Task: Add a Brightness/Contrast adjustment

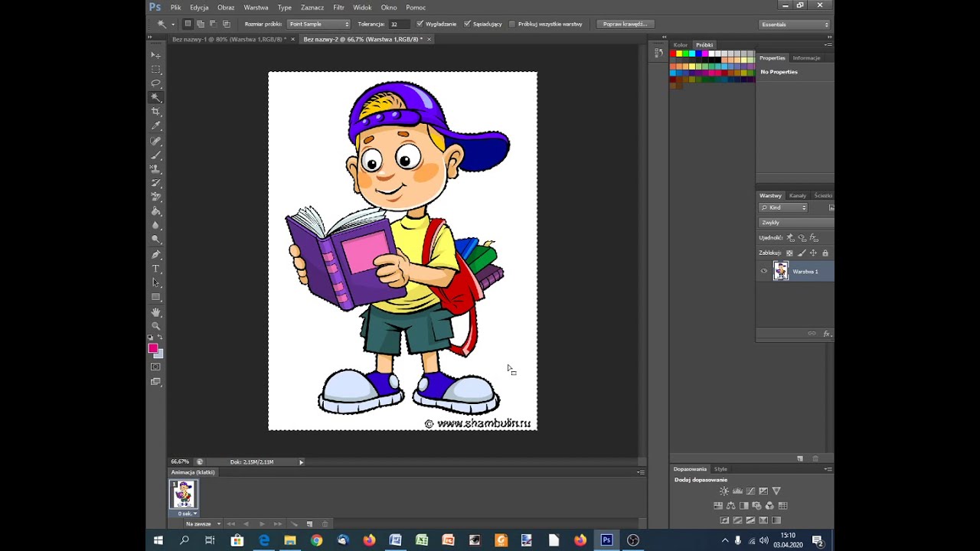Action: pos(724,491)
